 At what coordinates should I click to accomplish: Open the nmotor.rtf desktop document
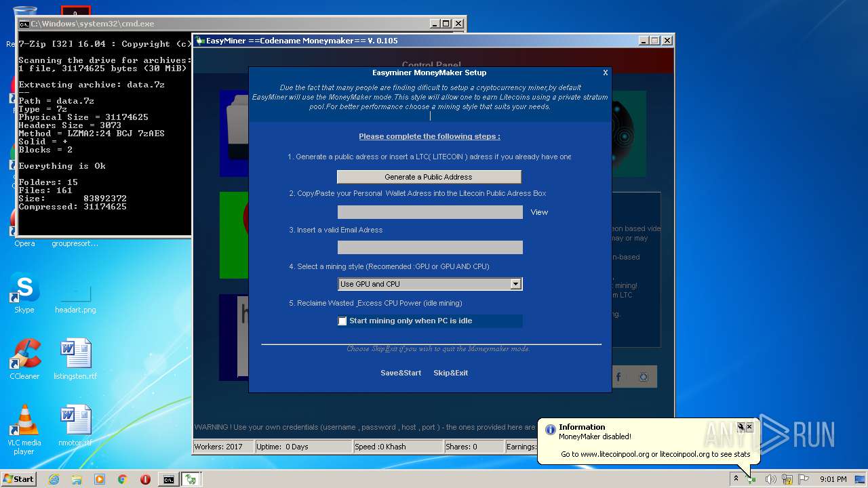(75, 425)
